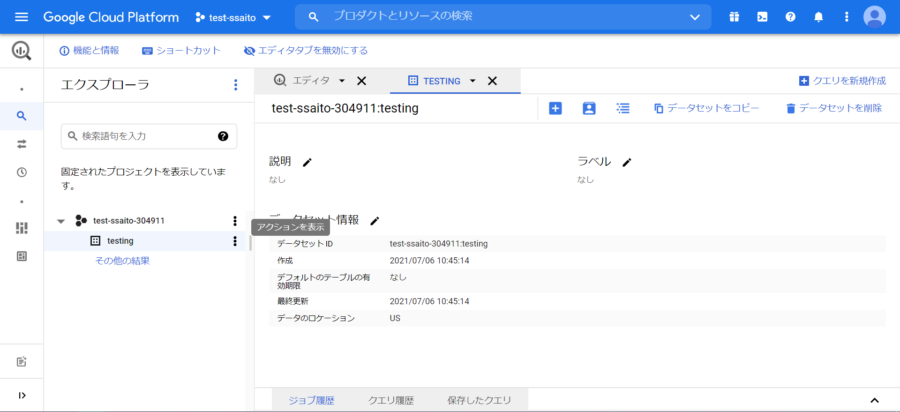Open the ジョブ履歴 tab
Screen dimensions: 900x412
tap(311, 400)
